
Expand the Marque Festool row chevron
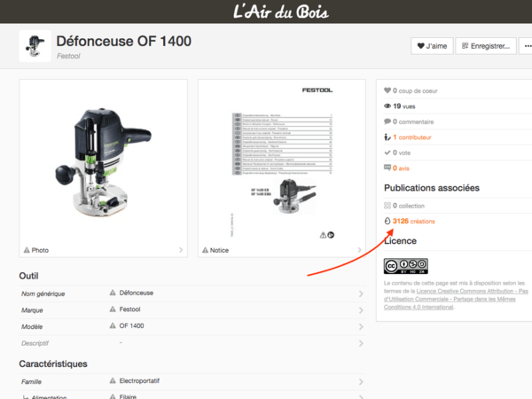coord(361,310)
